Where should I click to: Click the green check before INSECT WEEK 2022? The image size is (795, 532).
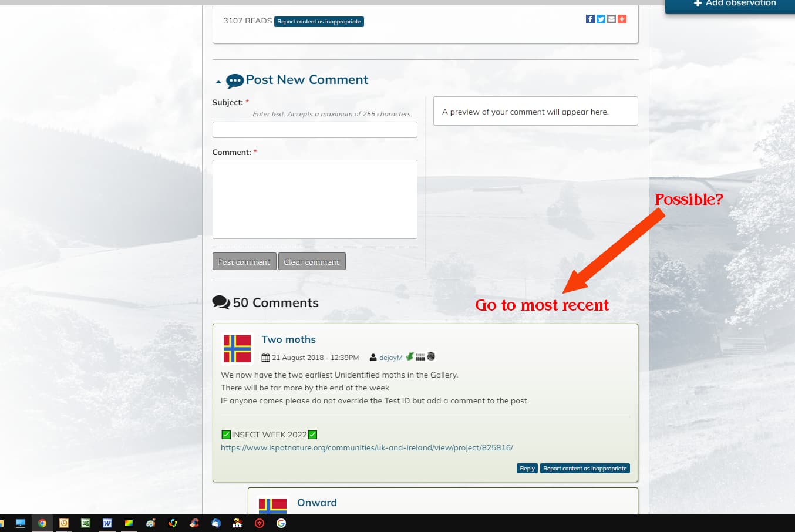(226, 435)
